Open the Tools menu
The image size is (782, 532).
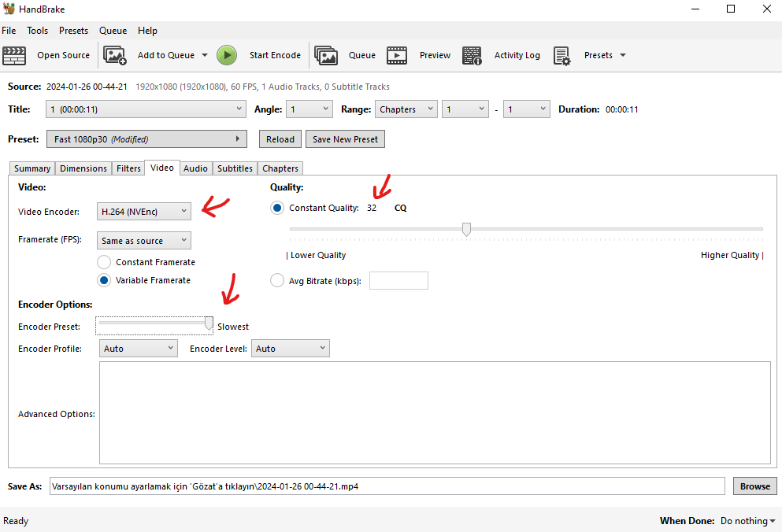(x=37, y=31)
